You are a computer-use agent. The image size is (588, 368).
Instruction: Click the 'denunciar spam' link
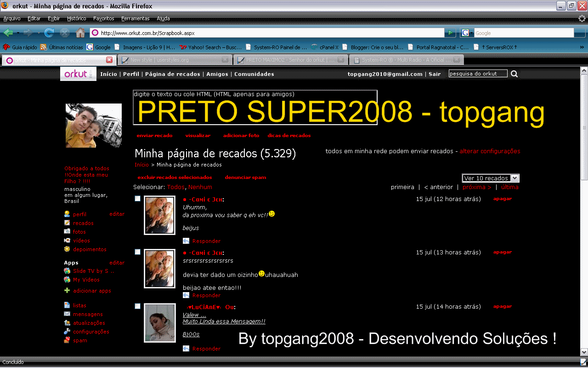click(245, 178)
